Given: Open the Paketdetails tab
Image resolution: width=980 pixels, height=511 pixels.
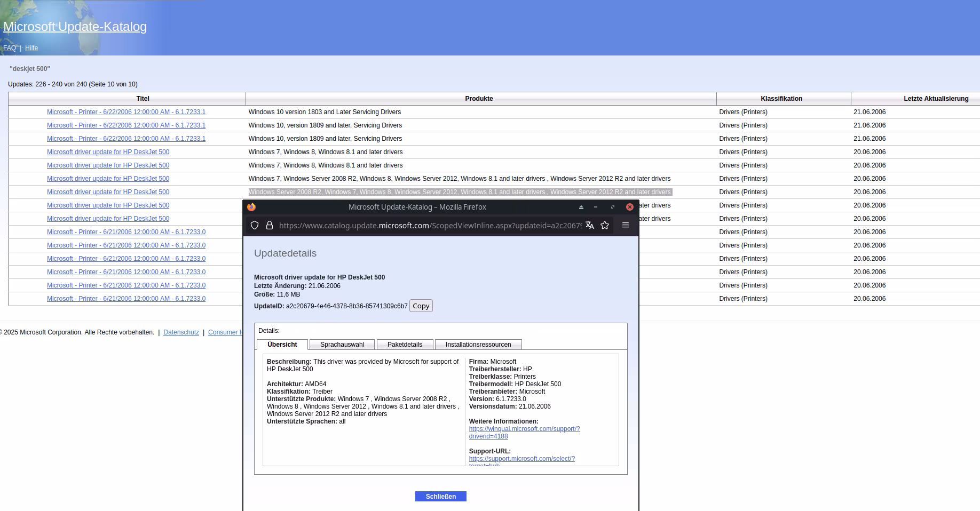Looking at the screenshot, I should pyautogui.click(x=405, y=345).
